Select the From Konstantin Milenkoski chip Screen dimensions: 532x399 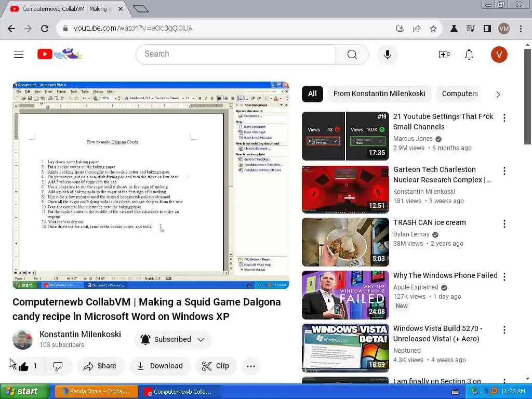(x=379, y=94)
